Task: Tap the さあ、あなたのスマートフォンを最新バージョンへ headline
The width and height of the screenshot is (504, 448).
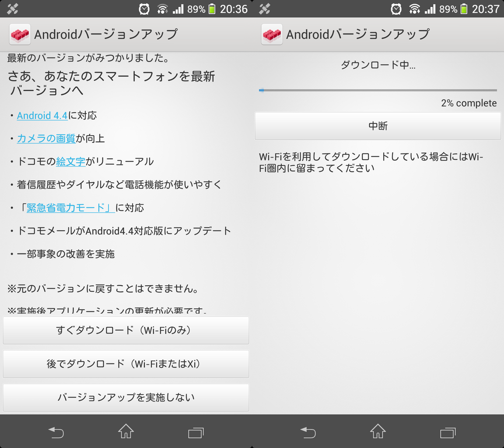Action: pos(111,83)
